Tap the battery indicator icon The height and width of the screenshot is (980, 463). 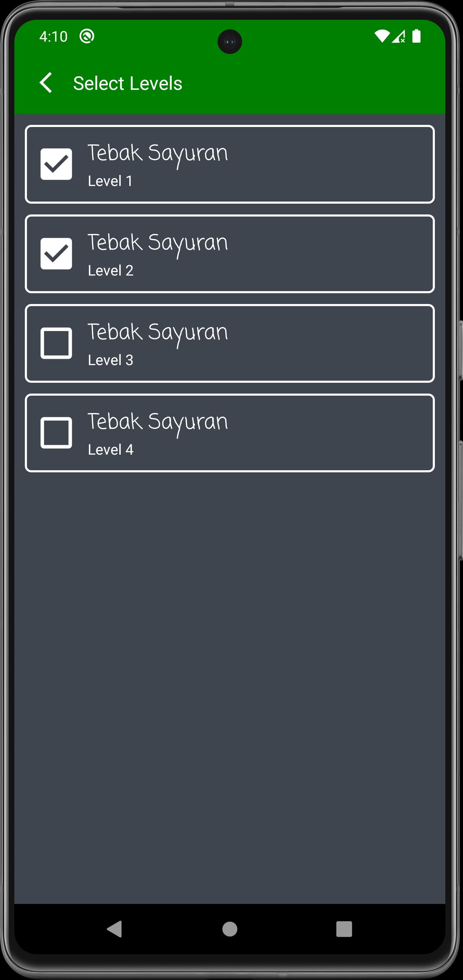417,37
